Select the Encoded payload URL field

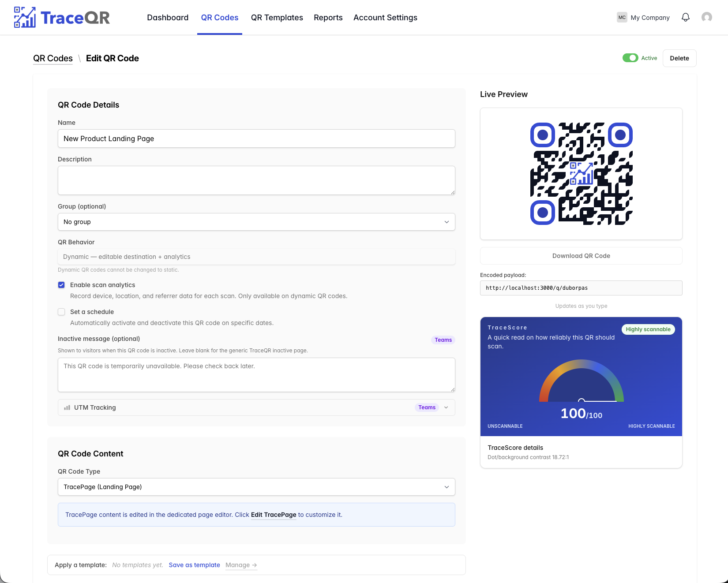581,288
